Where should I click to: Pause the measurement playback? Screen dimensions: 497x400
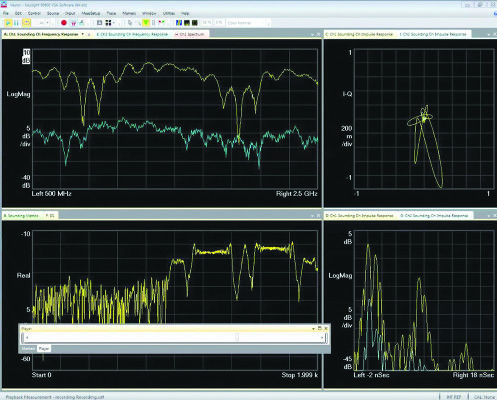[x=16, y=23]
